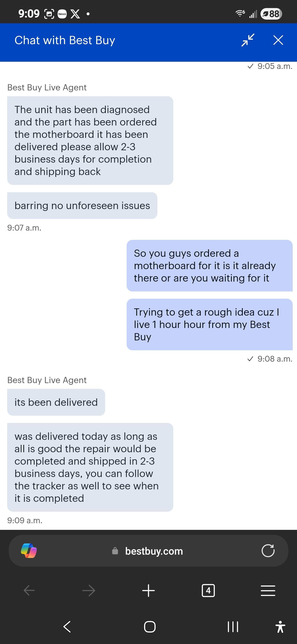The image size is (297, 644).
Task: Tap the battery indicator in status bar
Action: 271,13
